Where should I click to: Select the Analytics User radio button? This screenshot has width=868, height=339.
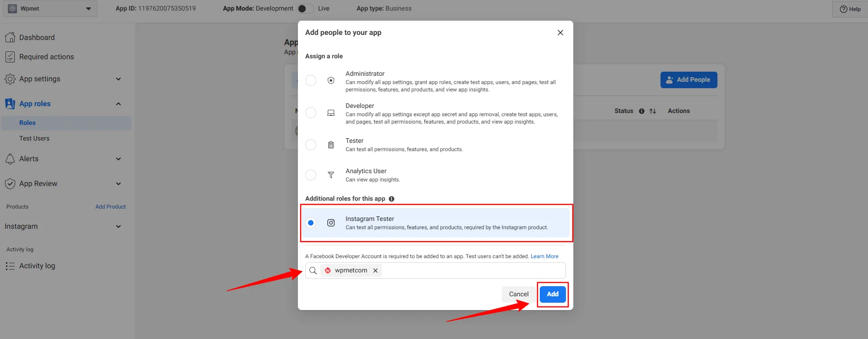(311, 175)
